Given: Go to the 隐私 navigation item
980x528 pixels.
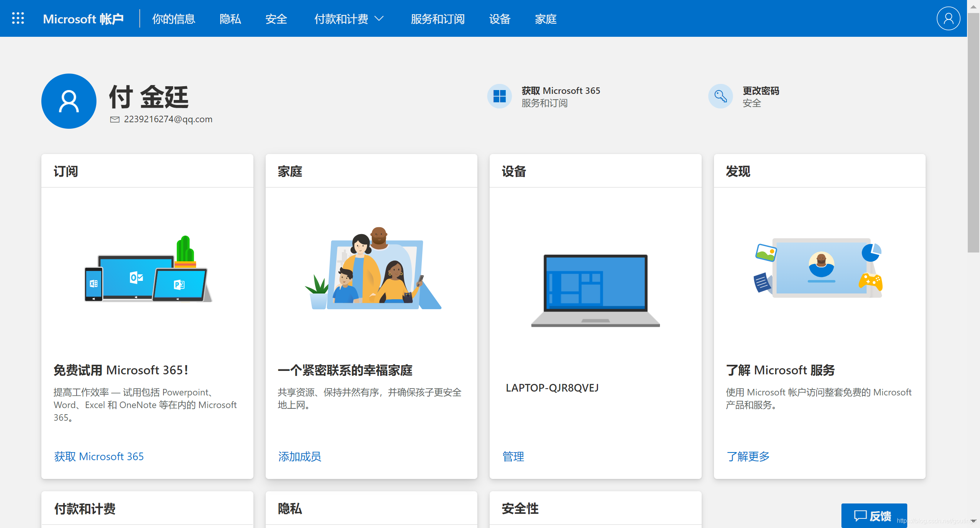Looking at the screenshot, I should click(x=230, y=19).
